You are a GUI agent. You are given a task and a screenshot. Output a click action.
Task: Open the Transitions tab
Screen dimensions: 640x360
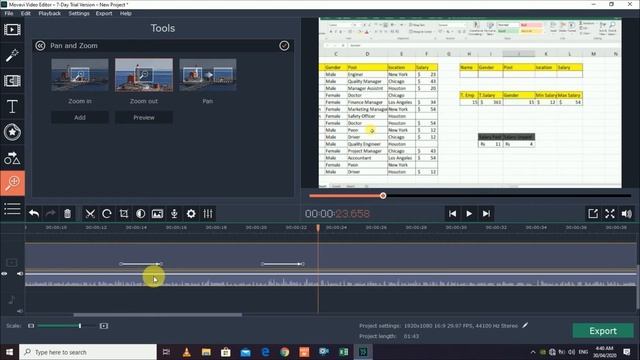[12, 81]
